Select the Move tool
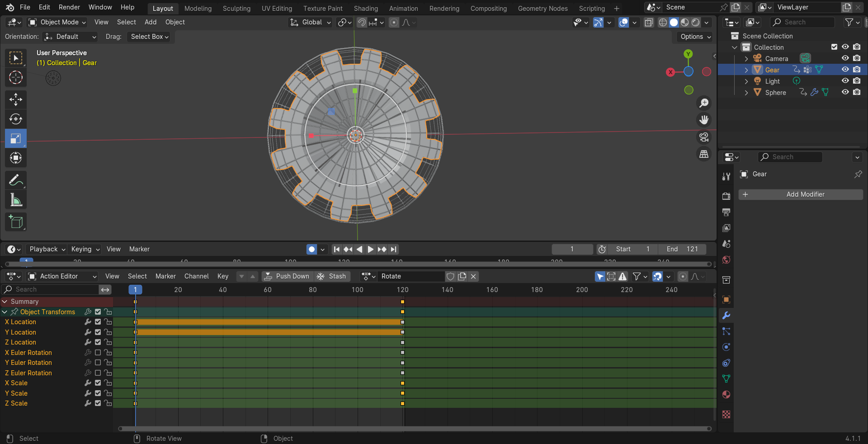The image size is (868, 444). pyautogui.click(x=16, y=99)
